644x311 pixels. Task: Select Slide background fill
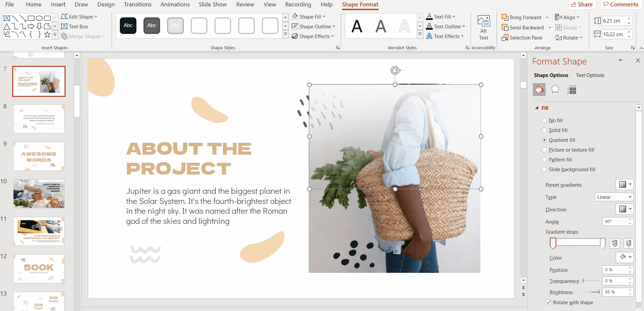(x=569, y=169)
